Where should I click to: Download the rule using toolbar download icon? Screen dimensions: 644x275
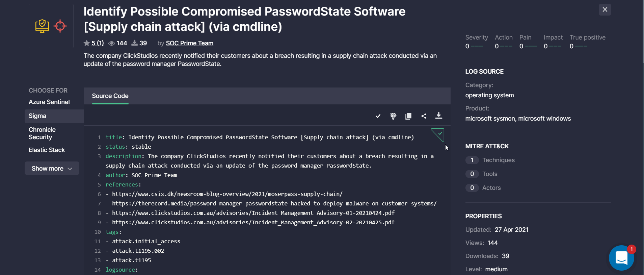[x=439, y=116]
